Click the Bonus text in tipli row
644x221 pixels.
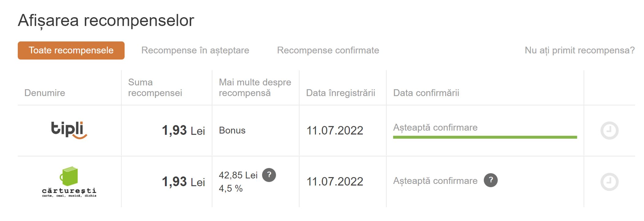click(232, 131)
